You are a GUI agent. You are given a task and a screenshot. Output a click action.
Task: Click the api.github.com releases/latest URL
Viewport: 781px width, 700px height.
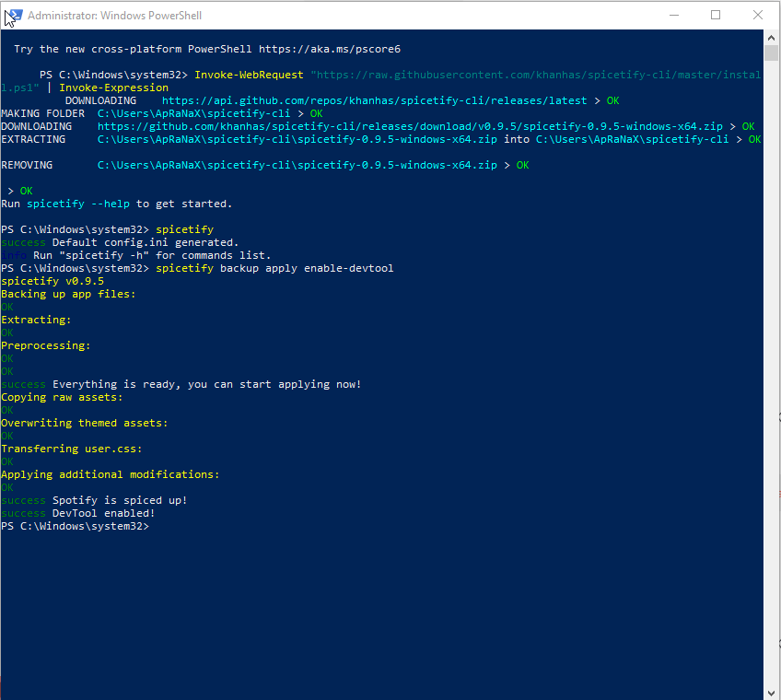click(375, 100)
